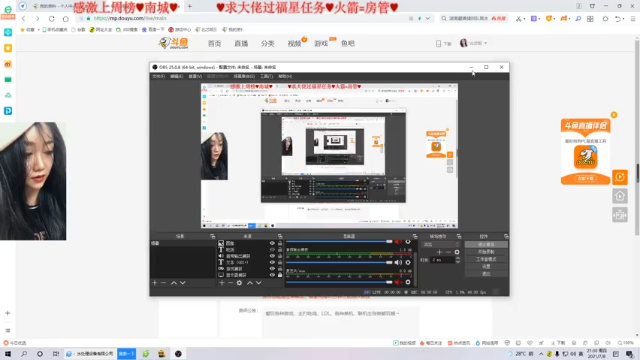Open the Douyu 分类 navigation tab
The height and width of the screenshot is (360, 640).
click(x=268, y=43)
